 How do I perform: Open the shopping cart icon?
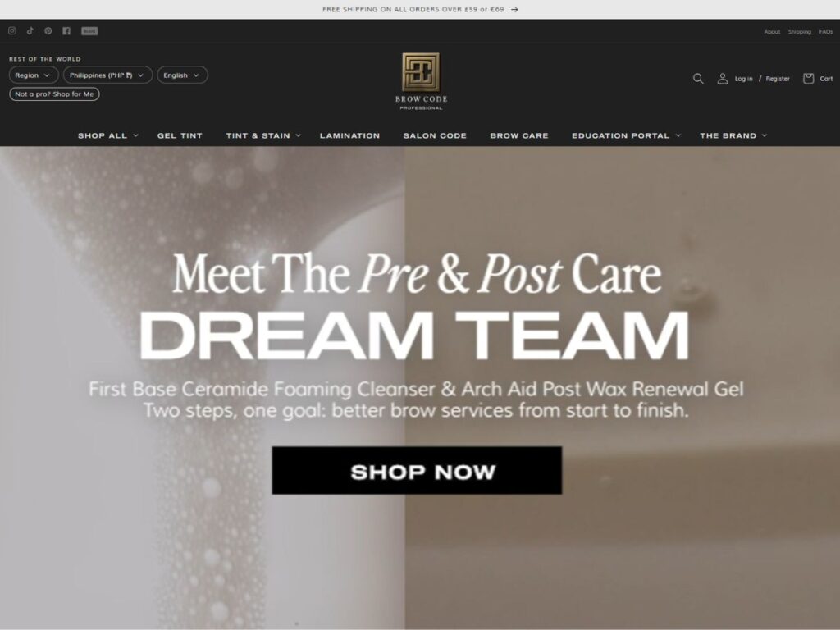(808, 79)
